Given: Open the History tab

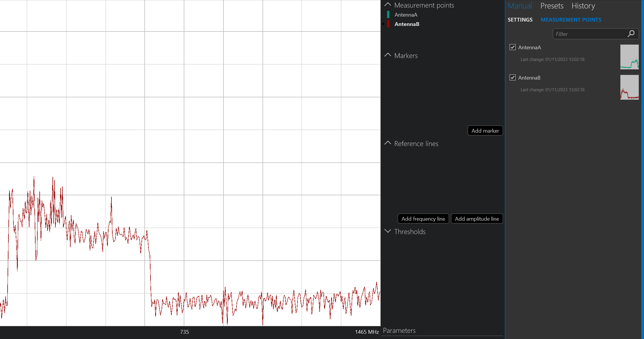Looking at the screenshot, I should pyautogui.click(x=583, y=6).
